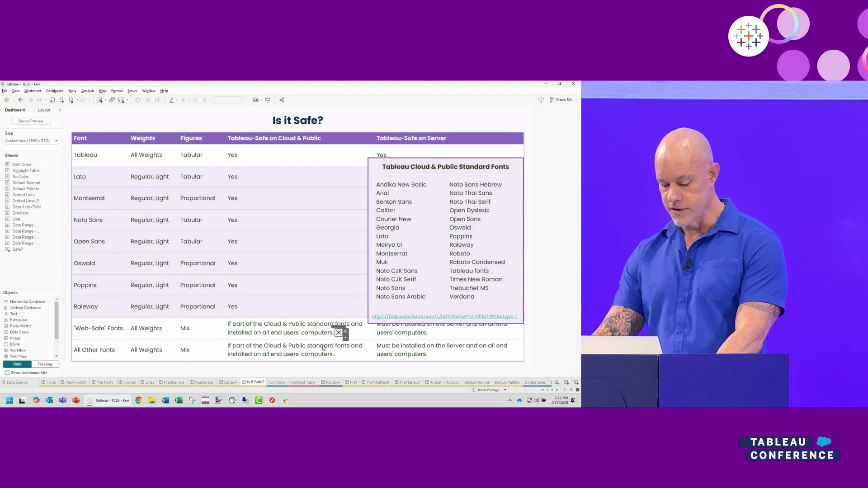Click the Undo back arrow
Image resolution: width=868 pixels, height=488 pixels.
tap(20, 100)
